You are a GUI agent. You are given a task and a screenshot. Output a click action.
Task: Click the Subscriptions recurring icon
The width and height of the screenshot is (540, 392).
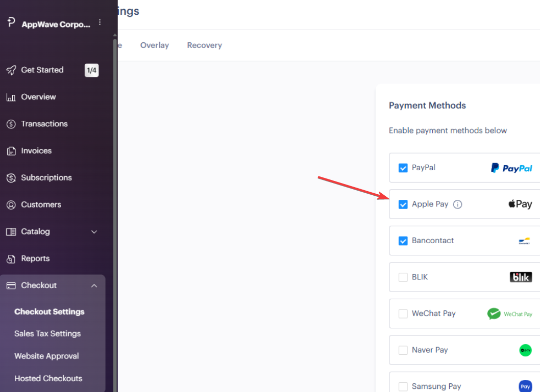[x=11, y=178]
